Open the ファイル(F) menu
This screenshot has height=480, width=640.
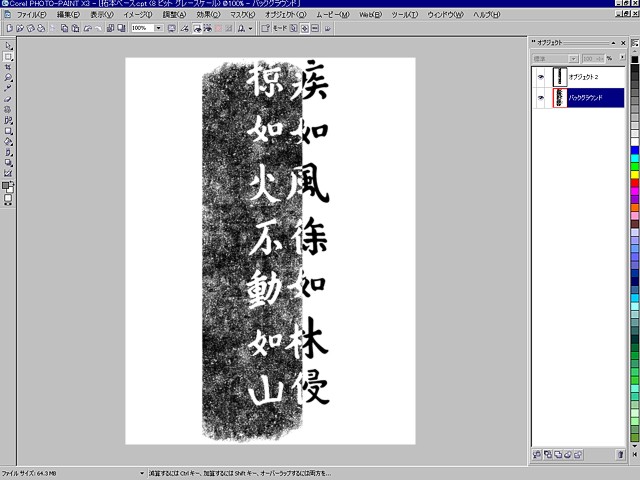(31, 15)
